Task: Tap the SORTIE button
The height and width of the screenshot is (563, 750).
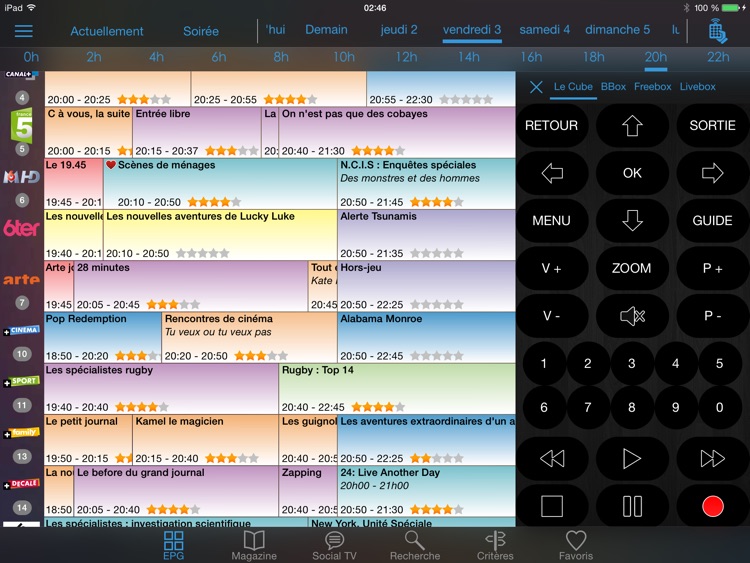Action: [712, 126]
